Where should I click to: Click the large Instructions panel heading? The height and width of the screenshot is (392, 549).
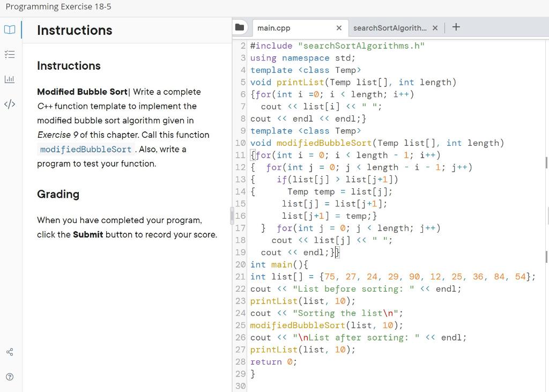pyautogui.click(x=75, y=31)
